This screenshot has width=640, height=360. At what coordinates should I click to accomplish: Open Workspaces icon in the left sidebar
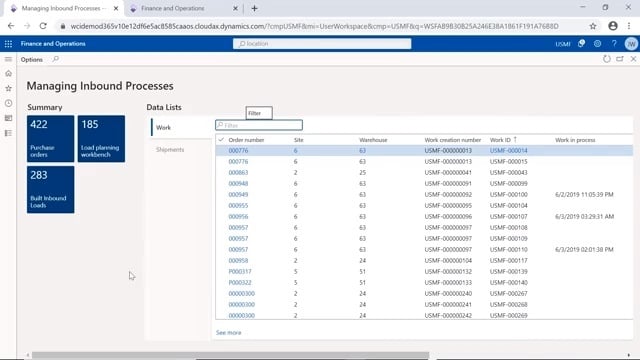[8, 118]
